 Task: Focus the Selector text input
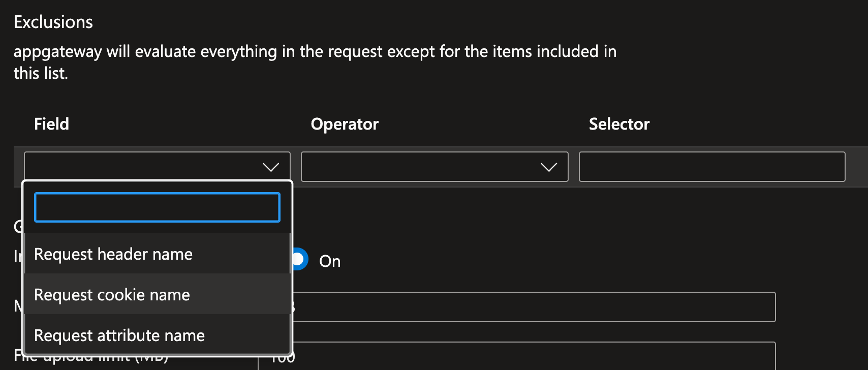pyautogui.click(x=711, y=167)
